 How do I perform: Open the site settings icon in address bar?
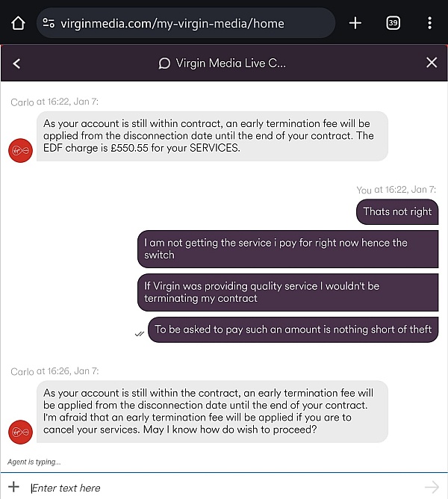49,23
